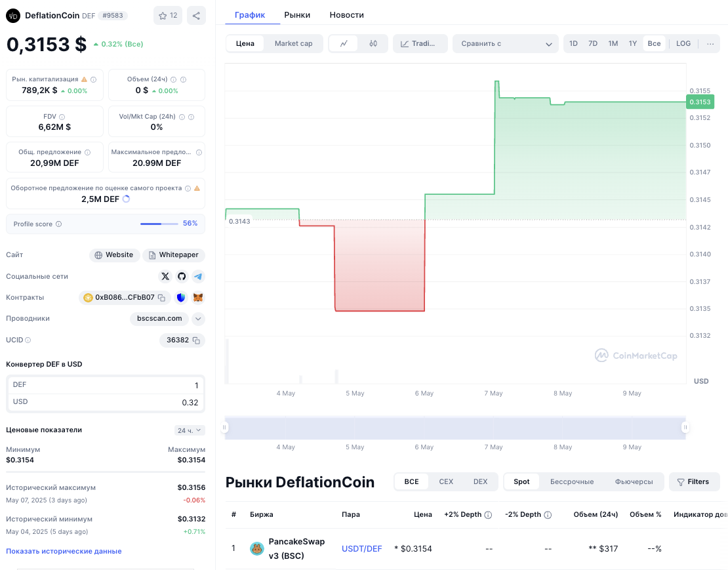The image size is (728, 570).
Task: Show Spot markets tab
Action: click(521, 482)
